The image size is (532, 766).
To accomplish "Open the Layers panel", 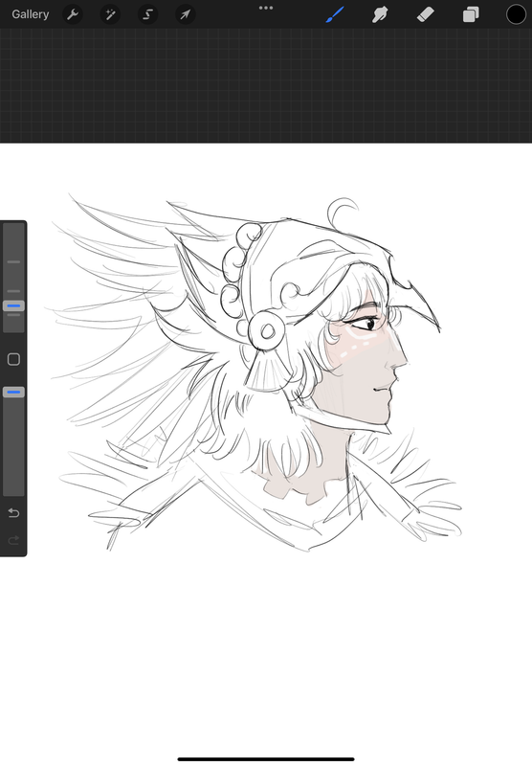I will click(x=471, y=14).
